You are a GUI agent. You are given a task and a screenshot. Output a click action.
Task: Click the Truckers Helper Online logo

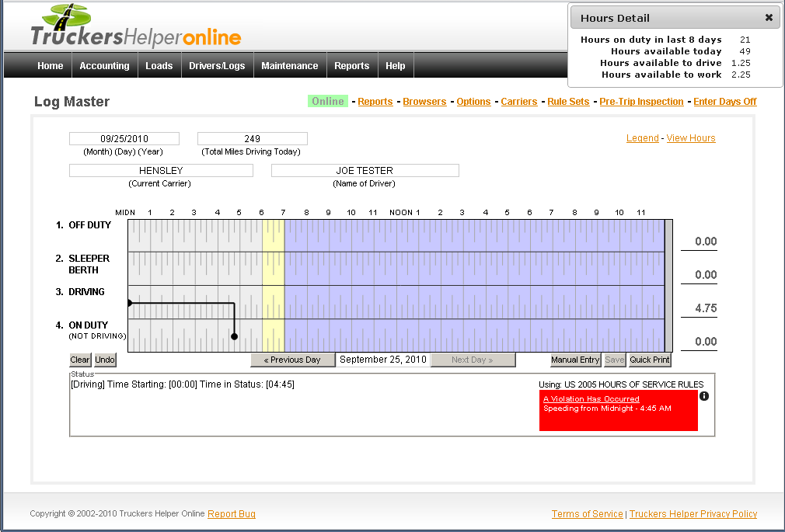[136, 27]
